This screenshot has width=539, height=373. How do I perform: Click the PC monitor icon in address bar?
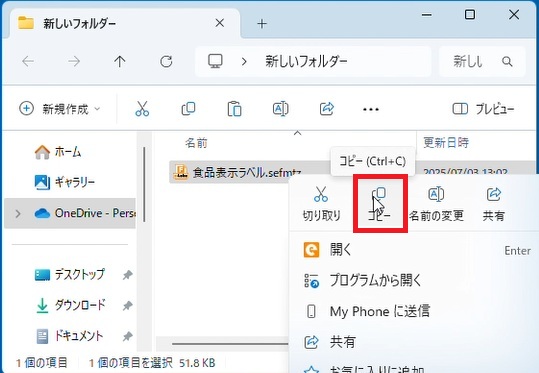215,61
